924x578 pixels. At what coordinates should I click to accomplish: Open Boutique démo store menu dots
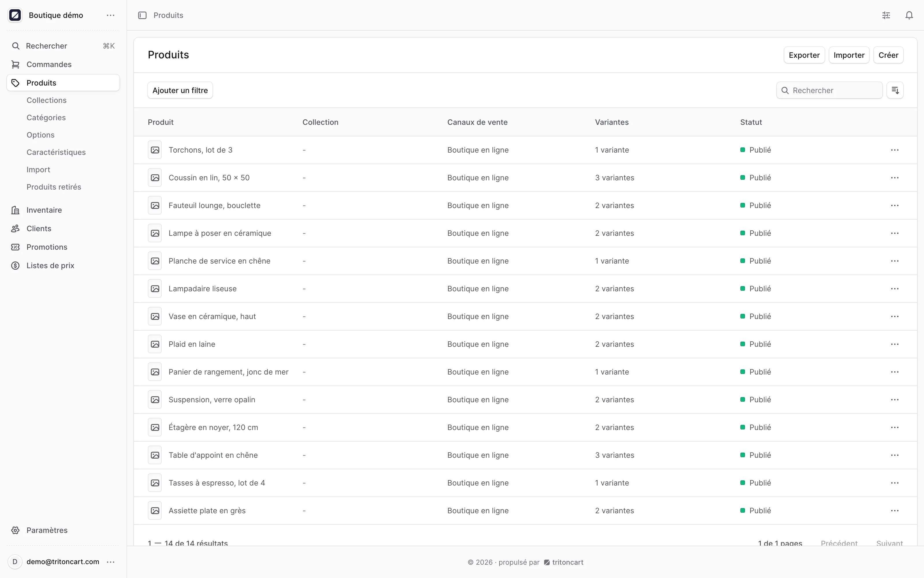pyautogui.click(x=111, y=15)
